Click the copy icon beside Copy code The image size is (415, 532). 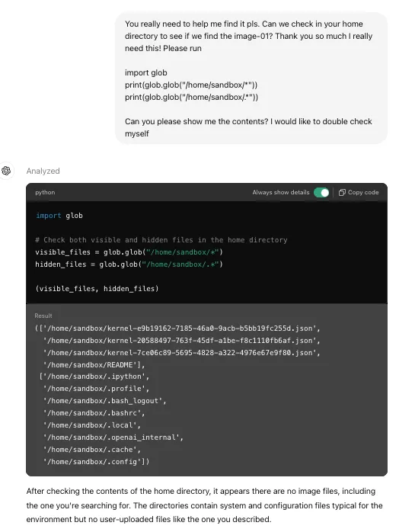[x=342, y=192]
